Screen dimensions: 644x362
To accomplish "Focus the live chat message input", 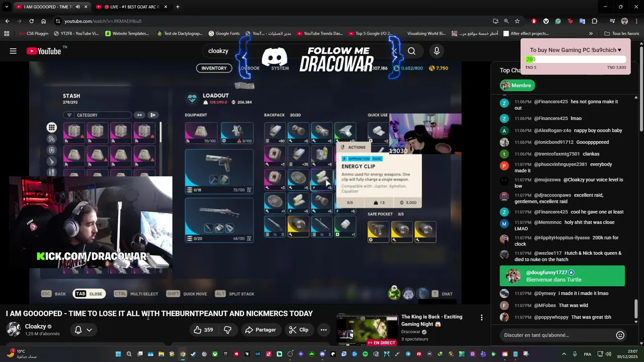I will [556, 335].
